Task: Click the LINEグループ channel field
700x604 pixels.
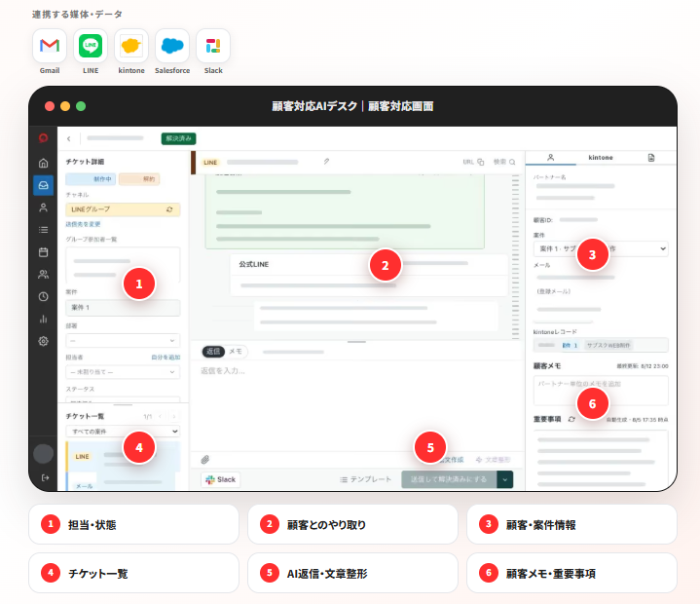Action: coord(123,209)
